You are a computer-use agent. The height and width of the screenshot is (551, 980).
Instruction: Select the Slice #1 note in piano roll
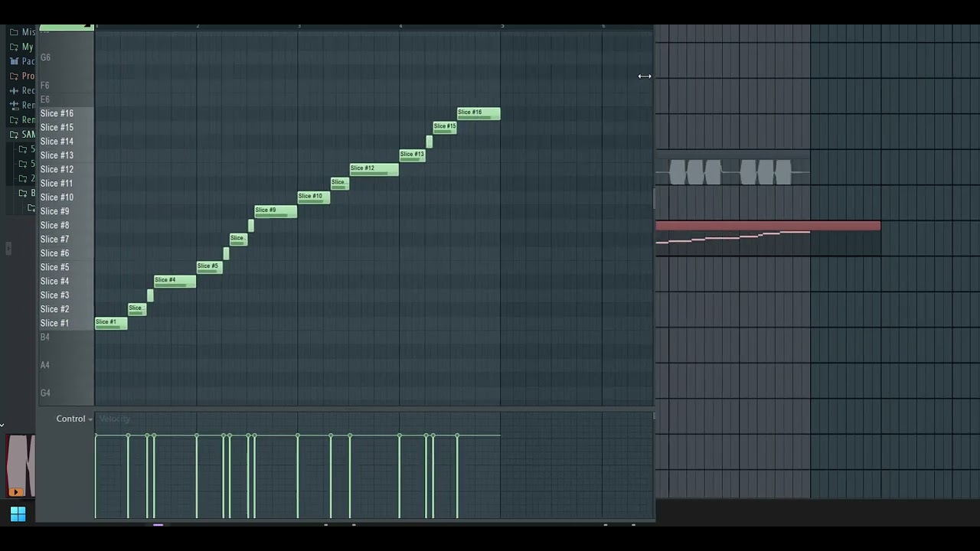click(111, 323)
